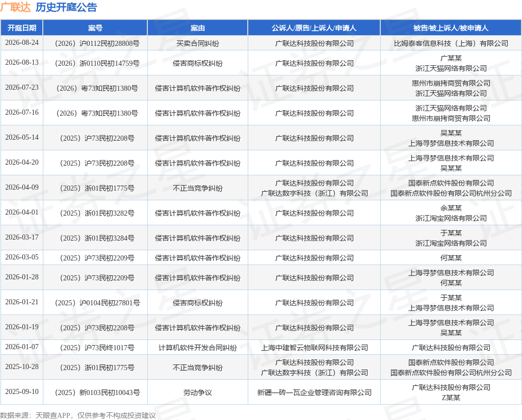Screen dimensions: 522x420
Task: Click the 买卖合同纠纷 case cause
Action: [x=198, y=43]
